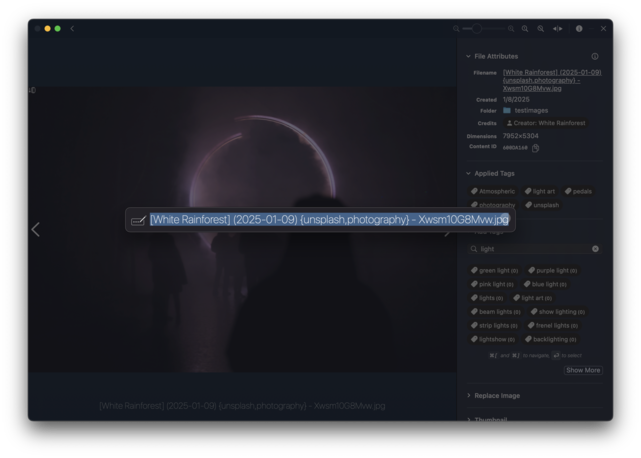Click the File Attributes help info circle
Image resolution: width=641 pixels, height=458 pixels.
pyautogui.click(x=595, y=56)
